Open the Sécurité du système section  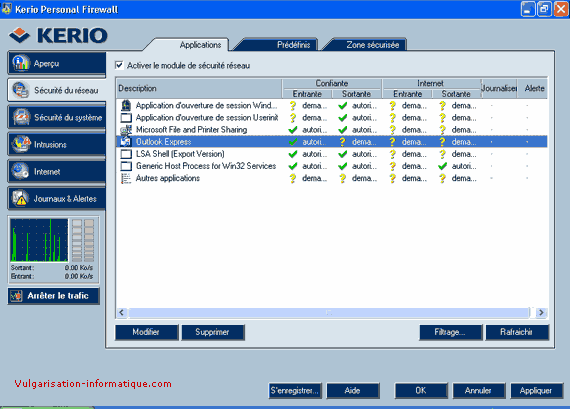pyautogui.click(x=57, y=117)
